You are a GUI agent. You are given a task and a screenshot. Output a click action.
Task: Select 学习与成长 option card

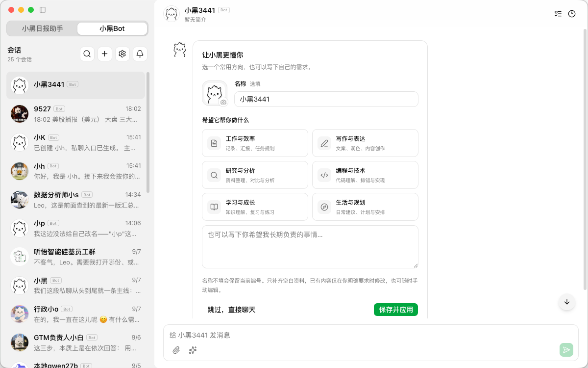click(x=255, y=207)
